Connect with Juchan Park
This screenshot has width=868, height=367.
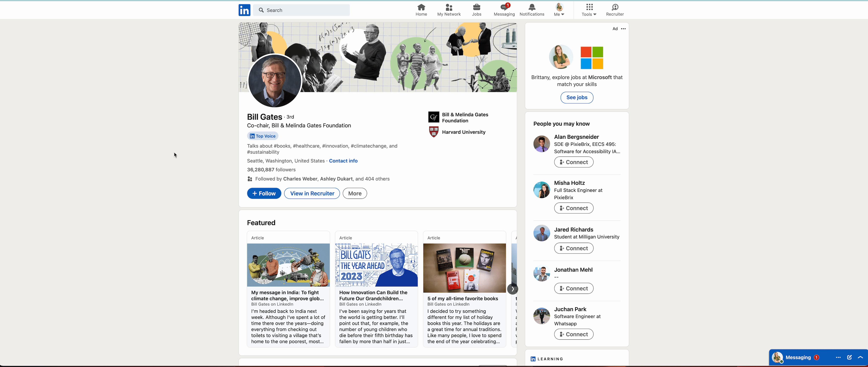click(x=573, y=334)
